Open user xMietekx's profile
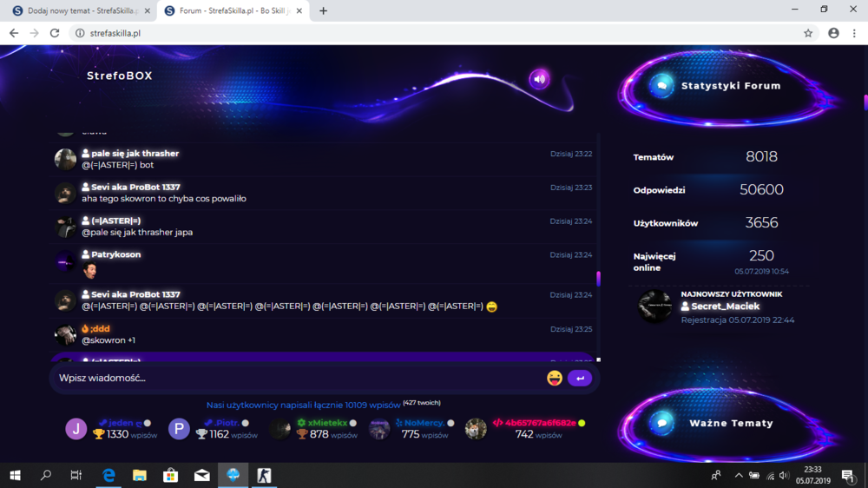Image resolution: width=868 pixels, height=488 pixels. (327, 423)
